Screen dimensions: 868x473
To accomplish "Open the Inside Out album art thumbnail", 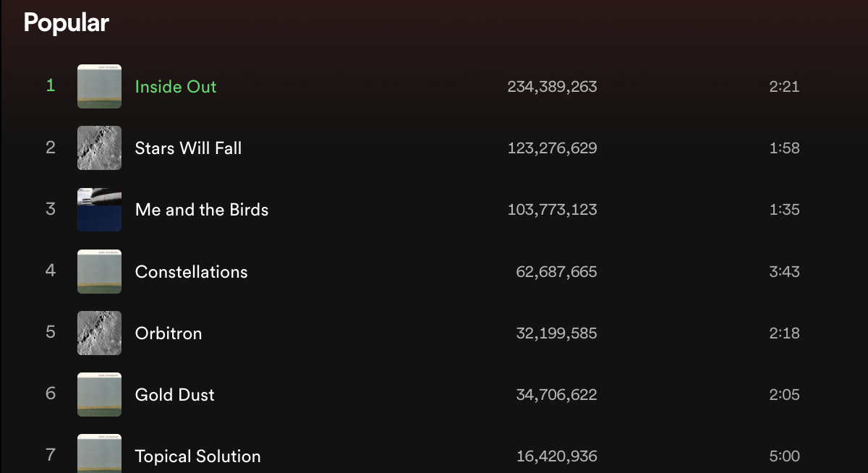I will tap(99, 87).
